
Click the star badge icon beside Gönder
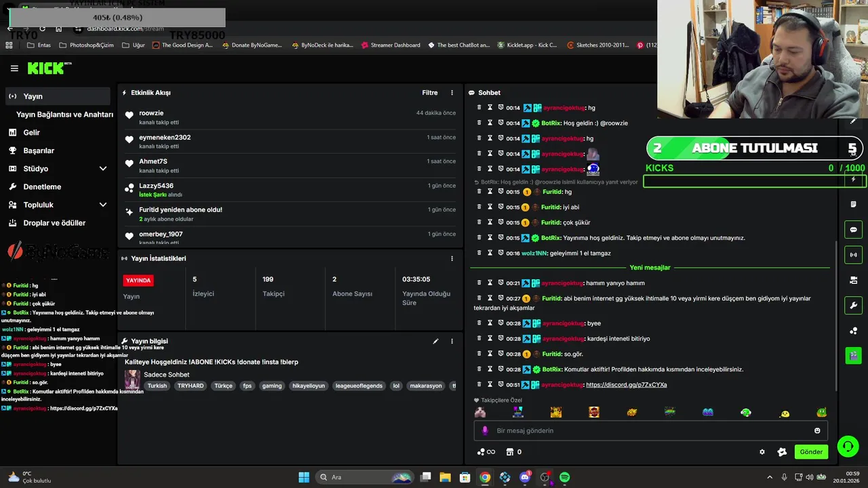coord(782,452)
